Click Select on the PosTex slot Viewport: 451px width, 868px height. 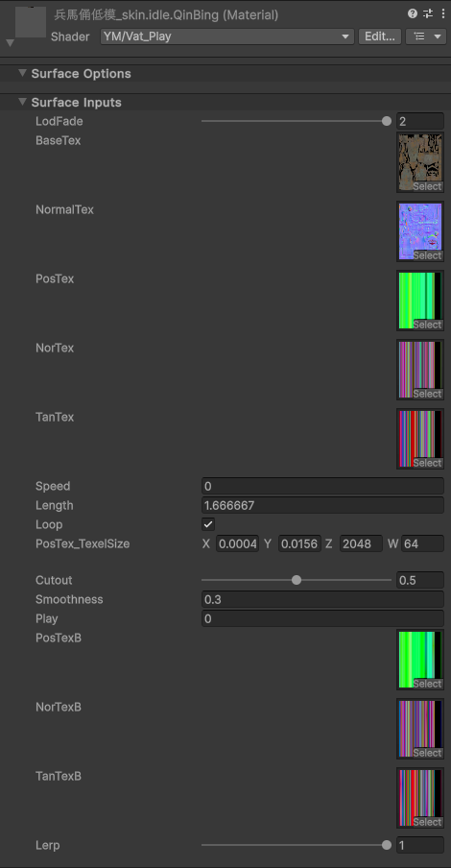(x=427, y=325)
